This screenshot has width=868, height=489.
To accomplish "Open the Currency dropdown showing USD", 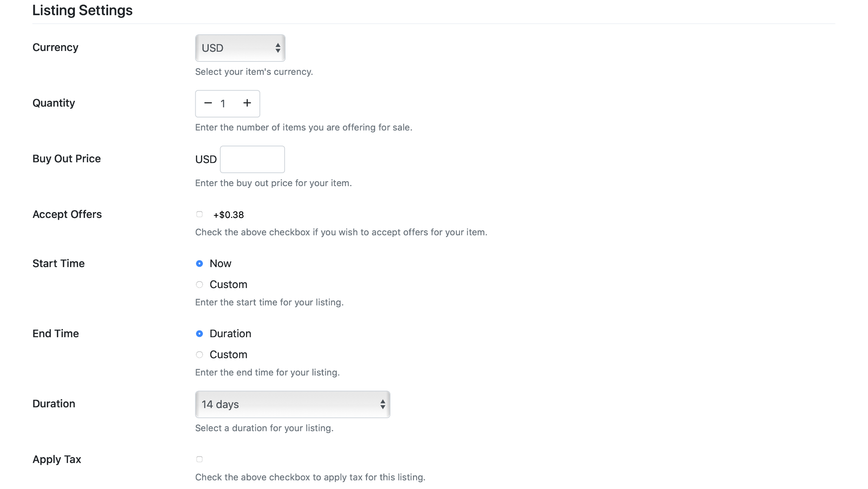I will click(x=240, y=48).
